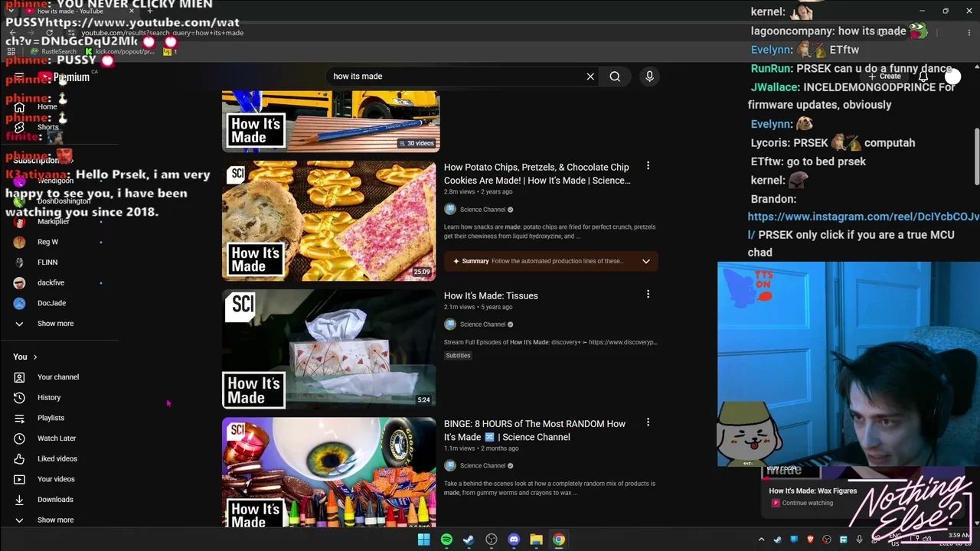Click the Brave icon in the system tray
The image size is (980, 551).
[x=811, y=540]
